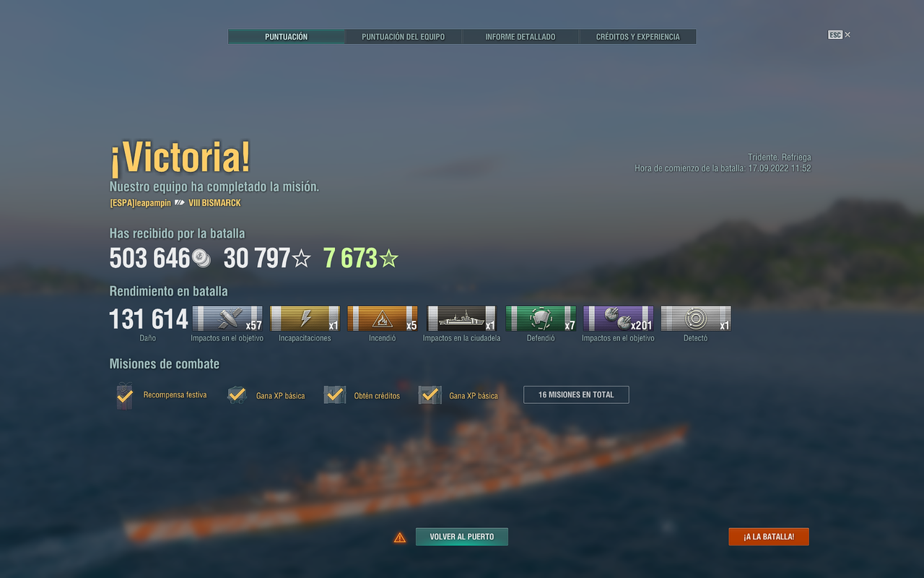Select the Obtén créditos mission checkmark
Image resolution: width=924 pixels, height=578 pixels.
click(x=334, y=395)
